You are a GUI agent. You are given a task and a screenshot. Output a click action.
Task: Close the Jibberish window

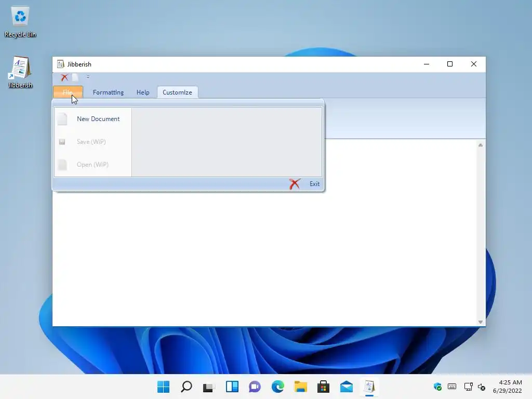474,64
